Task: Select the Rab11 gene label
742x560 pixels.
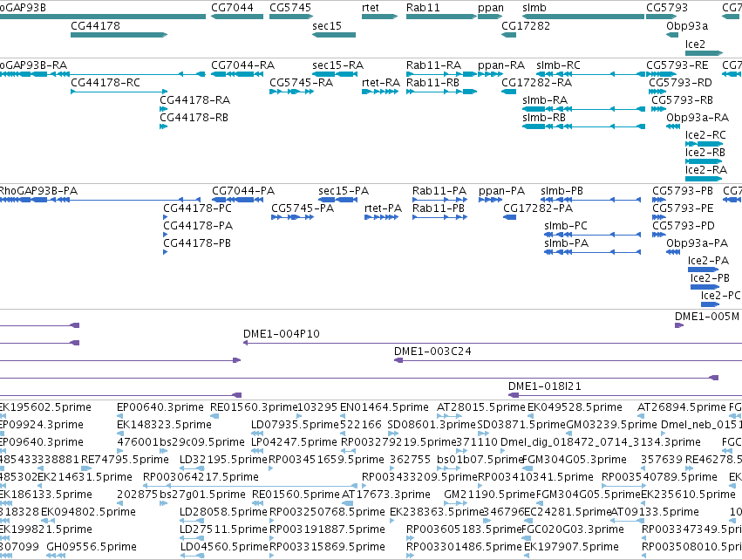Action: [x=423, y=8]
